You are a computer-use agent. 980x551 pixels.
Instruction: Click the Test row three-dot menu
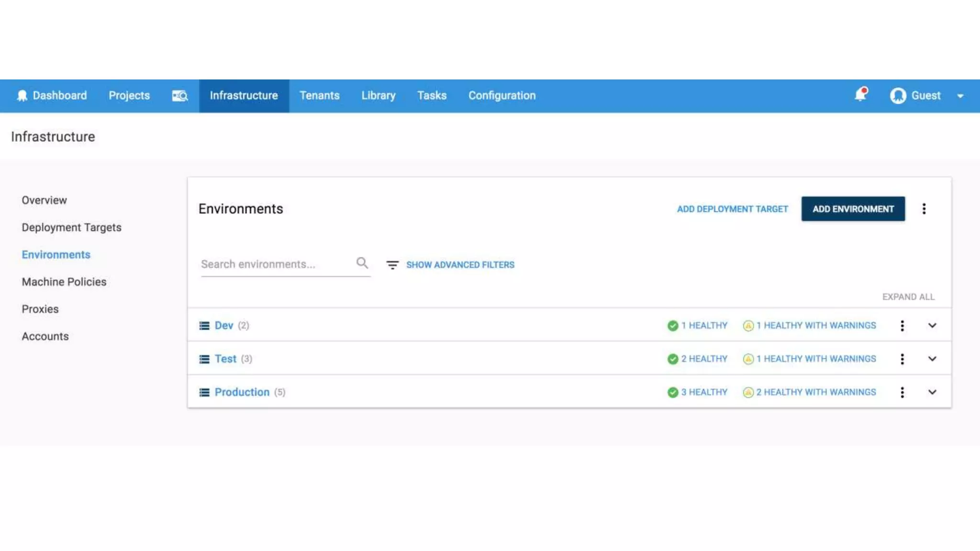(x=902, y=359)
